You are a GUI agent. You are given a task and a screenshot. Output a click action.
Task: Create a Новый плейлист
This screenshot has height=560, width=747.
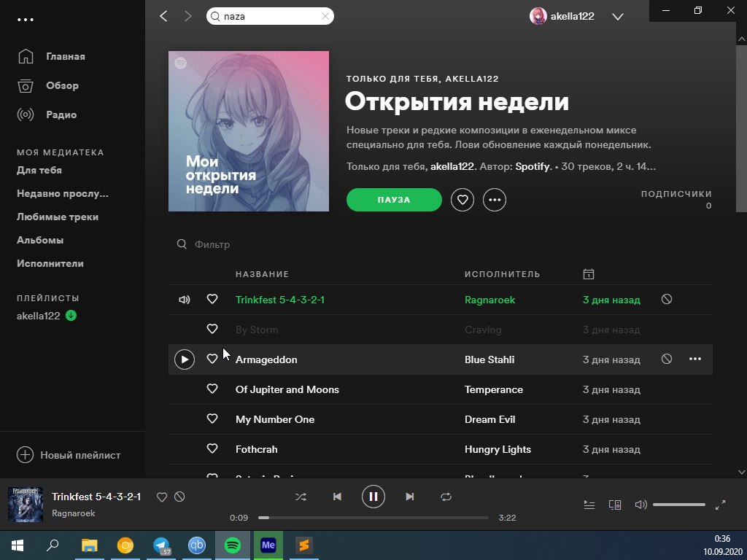pos(69,455)
